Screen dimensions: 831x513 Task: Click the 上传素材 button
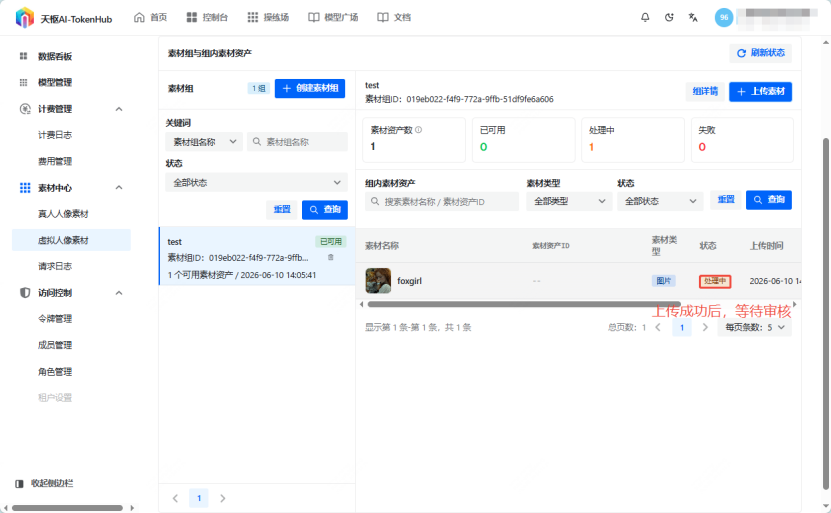[761, 91]
